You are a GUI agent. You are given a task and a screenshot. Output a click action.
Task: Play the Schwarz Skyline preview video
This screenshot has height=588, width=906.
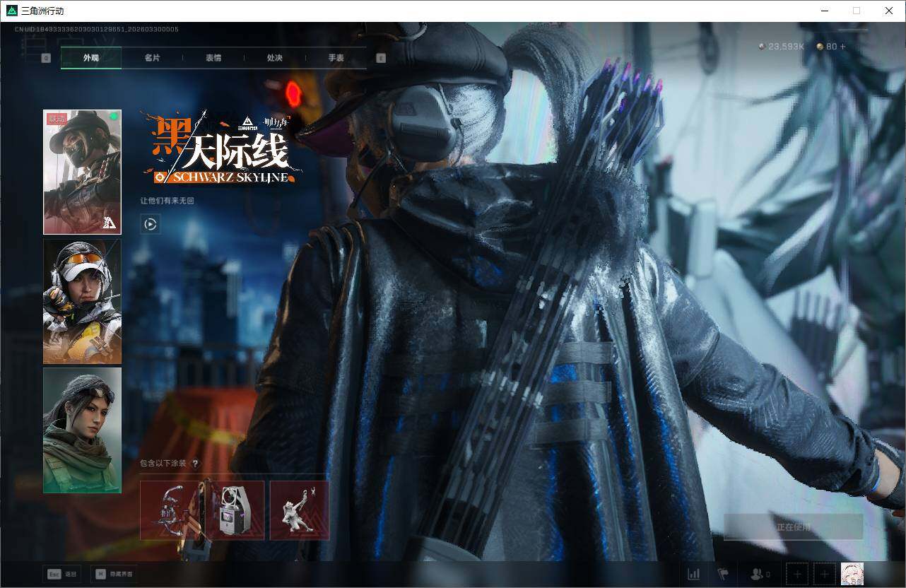150,224
